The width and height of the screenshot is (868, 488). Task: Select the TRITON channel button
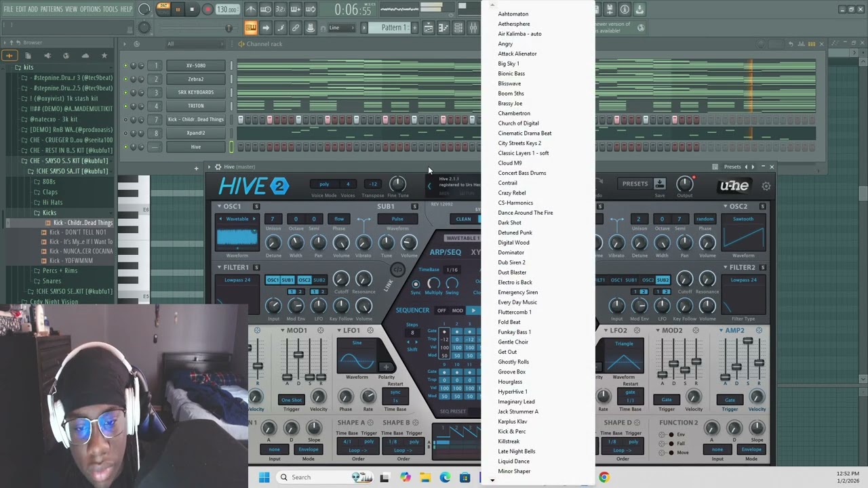[x=195, y=106]
